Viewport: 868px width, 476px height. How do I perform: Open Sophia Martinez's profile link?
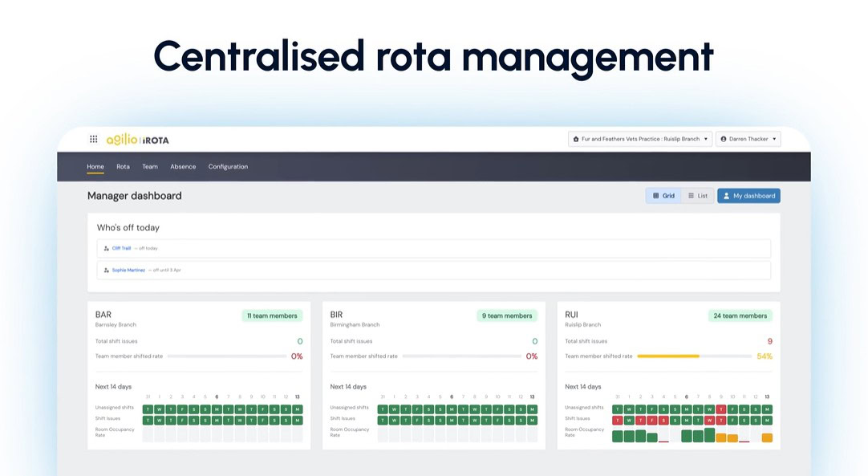[128, 271]
